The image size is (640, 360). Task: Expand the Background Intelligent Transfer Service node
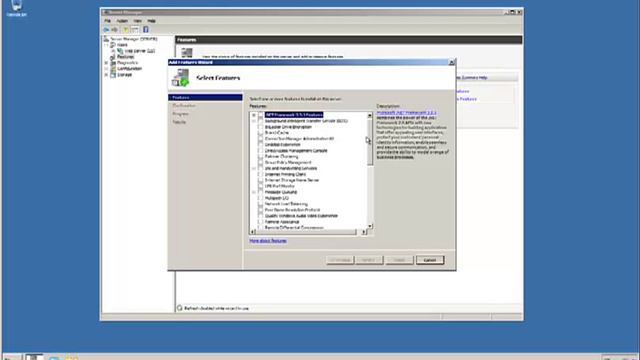click(x=253, y=121)
